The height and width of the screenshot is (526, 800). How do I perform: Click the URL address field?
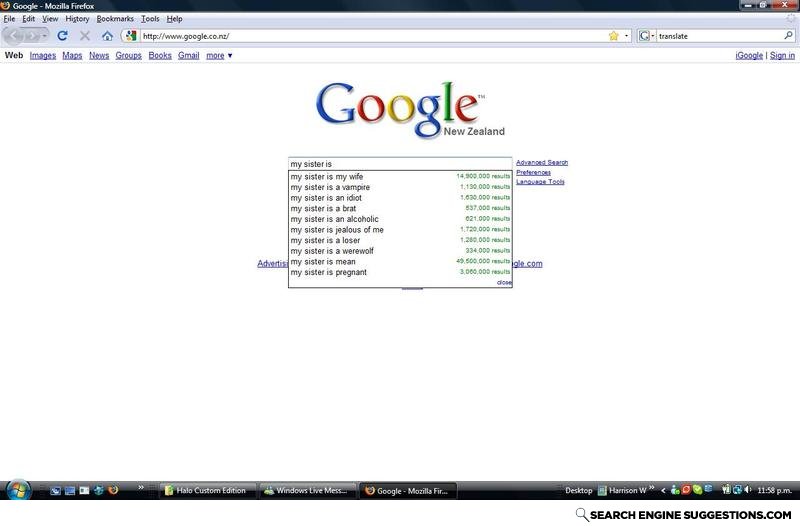[374, 36]
